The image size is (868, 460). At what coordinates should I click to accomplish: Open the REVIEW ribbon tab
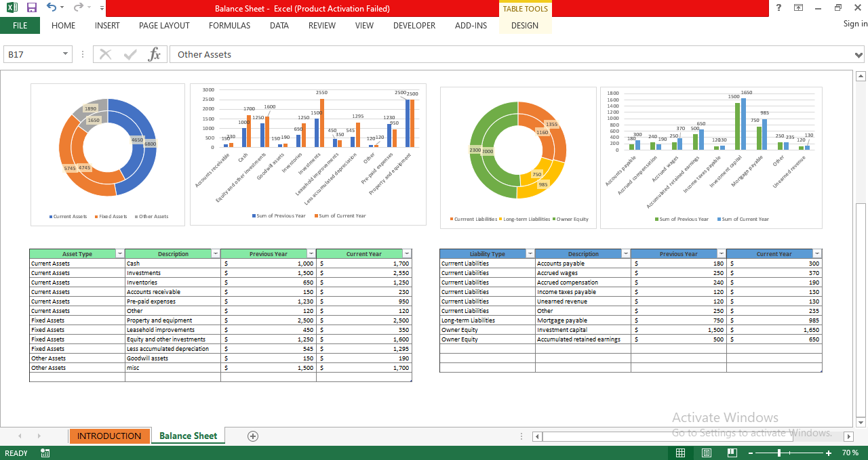[322, 26]
